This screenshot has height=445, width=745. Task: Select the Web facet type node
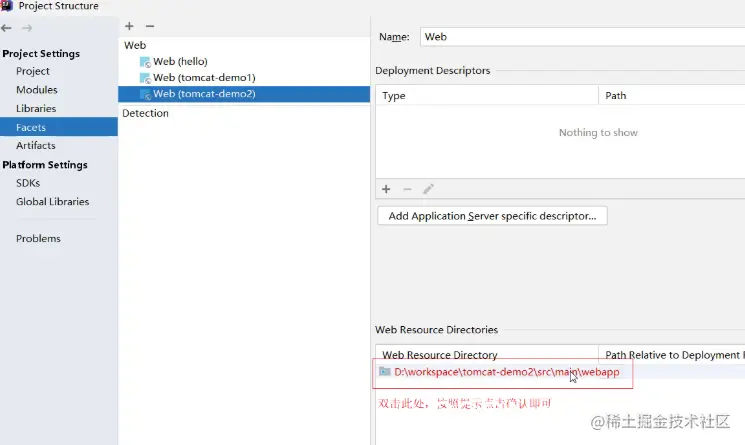pos(135,45)
